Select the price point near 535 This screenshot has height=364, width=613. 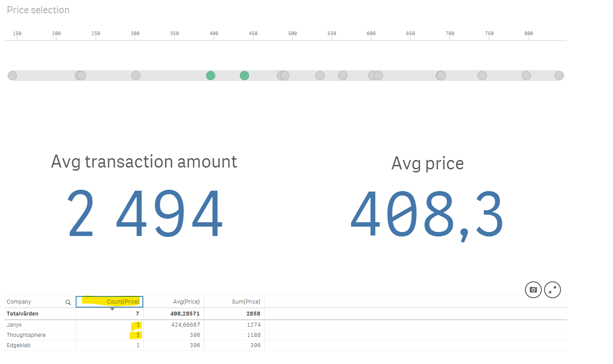click(320, 76)
